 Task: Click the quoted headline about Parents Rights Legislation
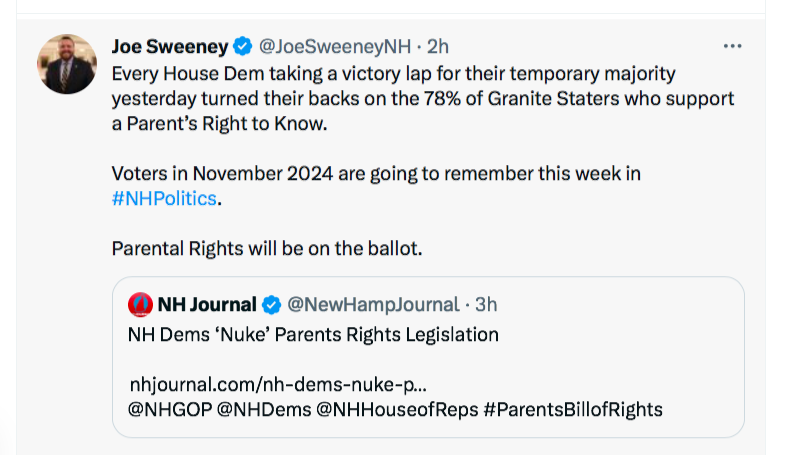tap(313, 334)
